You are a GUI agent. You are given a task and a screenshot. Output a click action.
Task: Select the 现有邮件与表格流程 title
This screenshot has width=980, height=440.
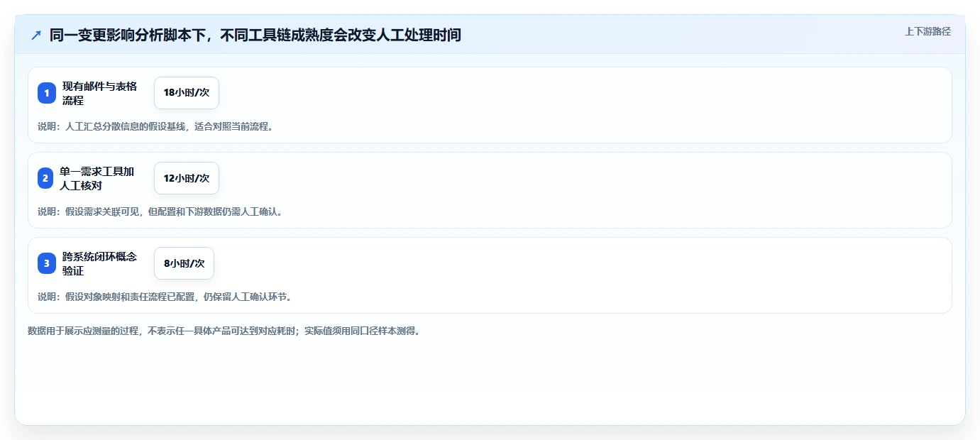click(100, 93)
